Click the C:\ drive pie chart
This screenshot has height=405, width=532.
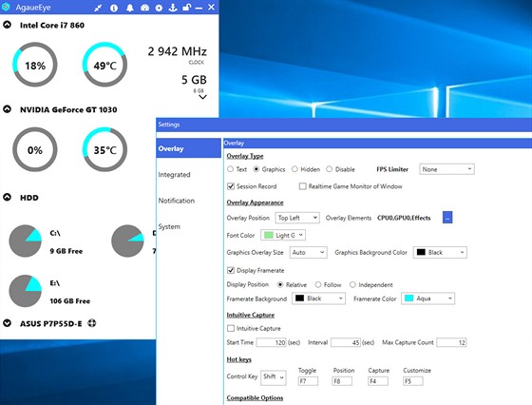tap(25, 241)
